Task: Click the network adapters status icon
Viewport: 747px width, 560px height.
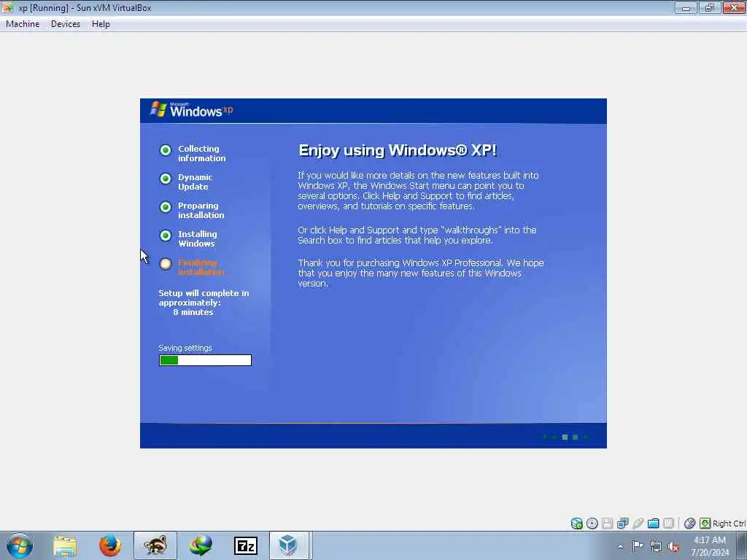Action: click(x=622, y=524)
